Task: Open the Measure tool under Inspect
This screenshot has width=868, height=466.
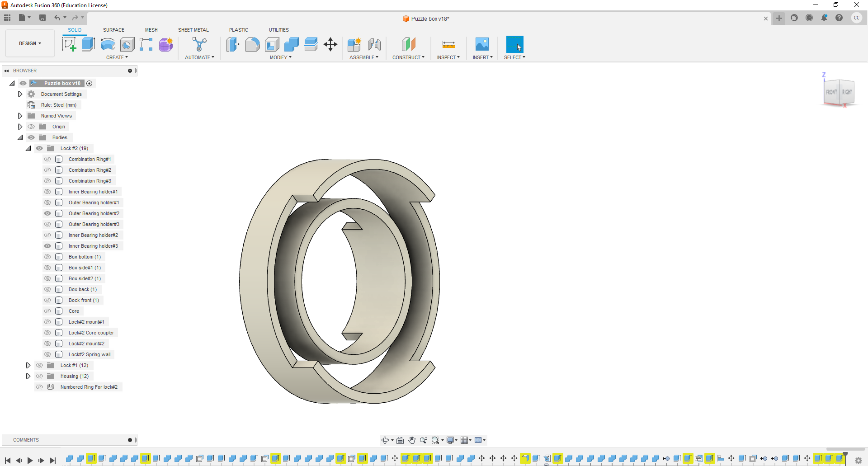Action: (448, 44)
